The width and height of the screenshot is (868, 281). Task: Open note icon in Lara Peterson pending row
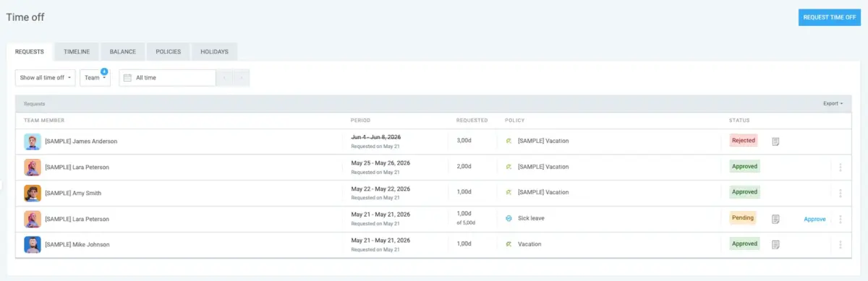[775, 218]
